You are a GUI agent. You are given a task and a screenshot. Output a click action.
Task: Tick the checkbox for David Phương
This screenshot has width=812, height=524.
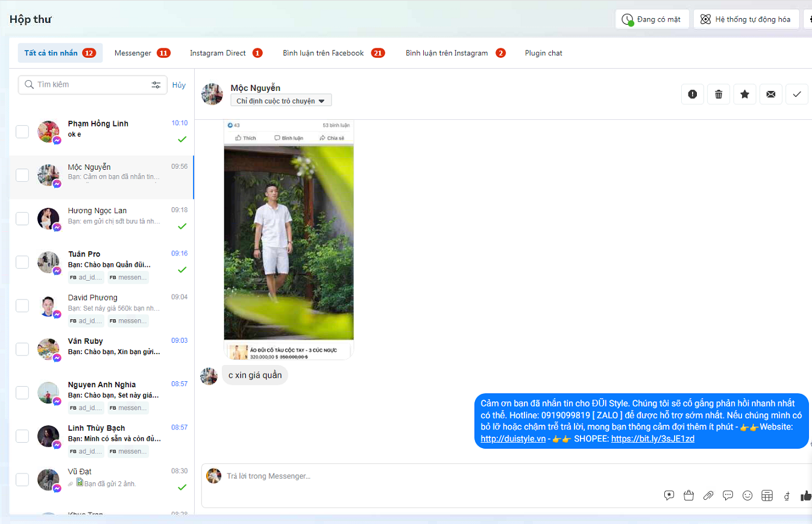[x=22, y=305]
